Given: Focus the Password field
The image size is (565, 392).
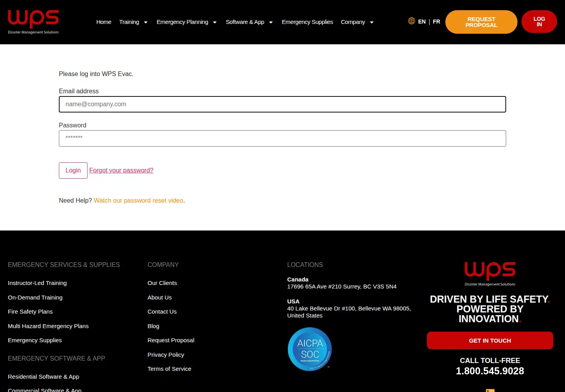Looking at the screenshot, I should [282, 138].
